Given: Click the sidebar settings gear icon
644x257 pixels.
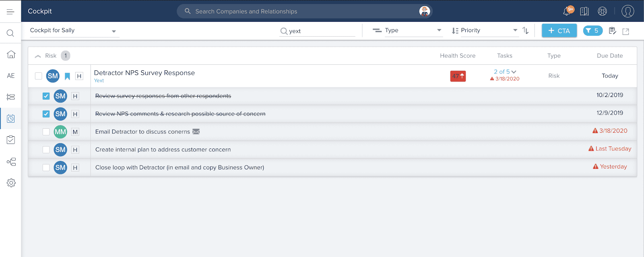Looking at the screenshot, I should 11,183.
